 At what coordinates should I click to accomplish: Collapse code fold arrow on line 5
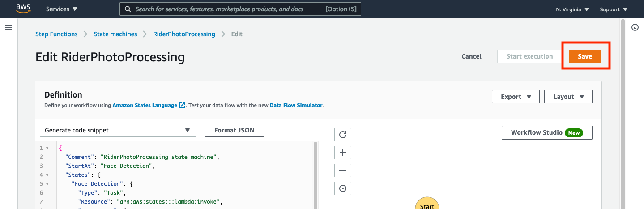pos(47,184)
